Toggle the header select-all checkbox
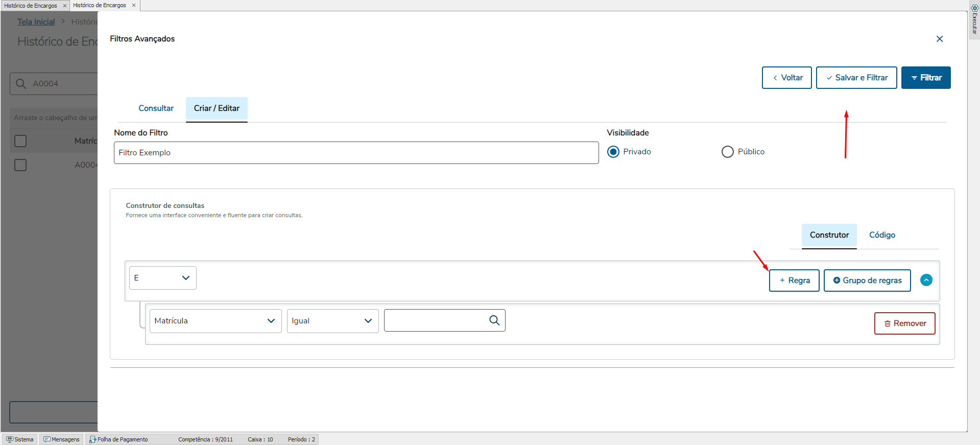Viewport: 980px width, 445px height. [x=20, y=141]
